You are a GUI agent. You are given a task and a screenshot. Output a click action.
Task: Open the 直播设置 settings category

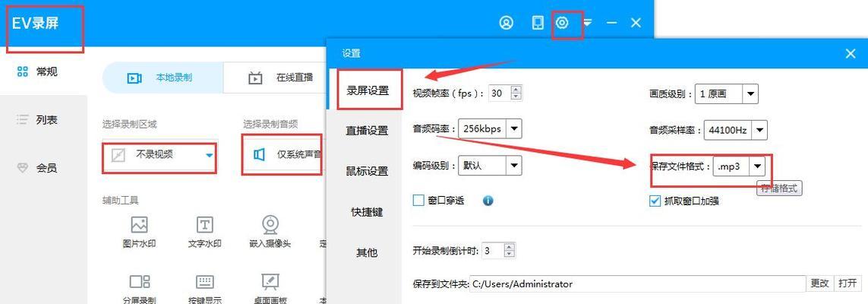368,131
